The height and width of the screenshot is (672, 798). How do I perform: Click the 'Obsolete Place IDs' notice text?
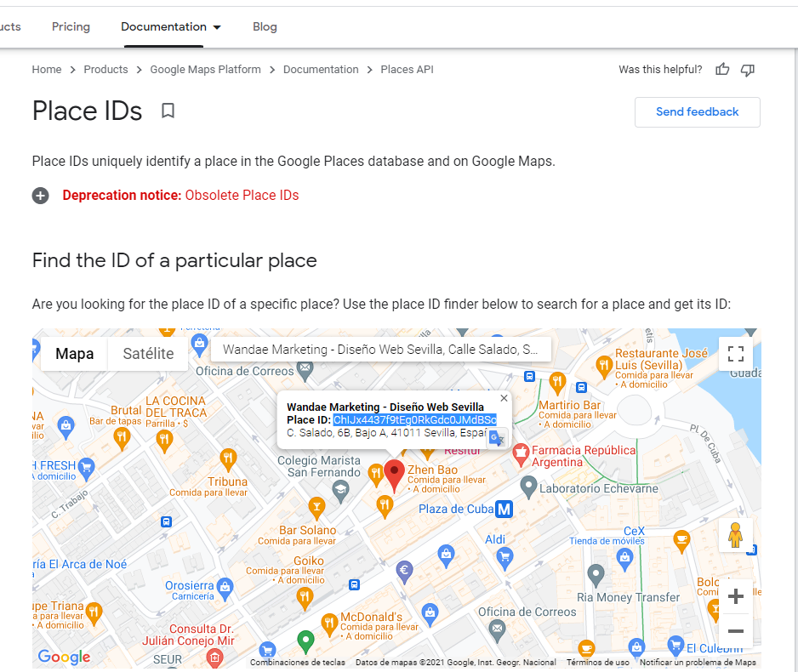tap(242, 196)
